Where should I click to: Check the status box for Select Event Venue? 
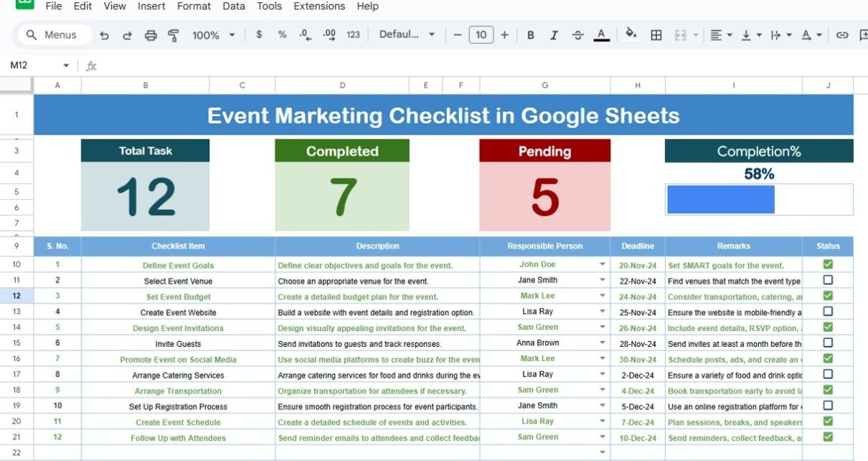(828, 280)
